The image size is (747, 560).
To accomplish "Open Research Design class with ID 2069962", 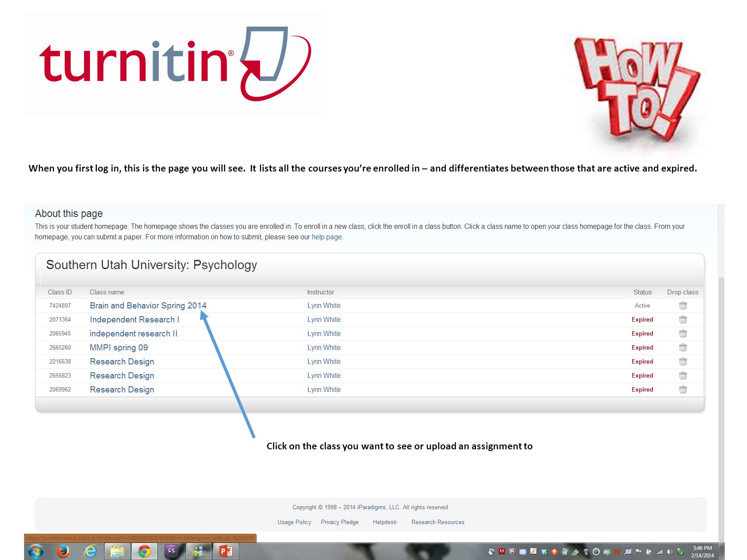I will tap(122, 389).
